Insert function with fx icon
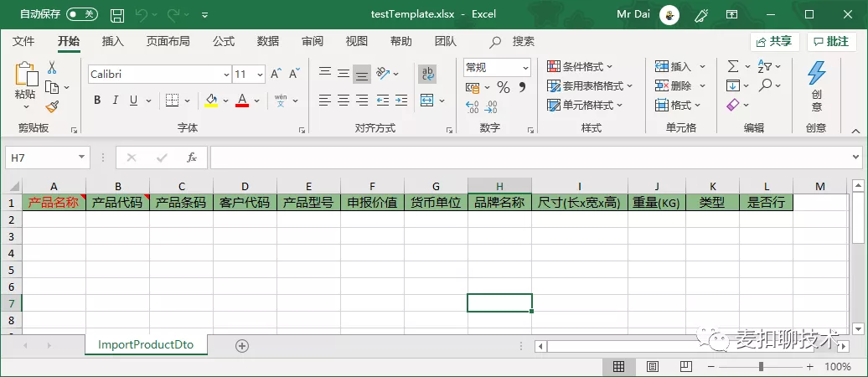 192,158
